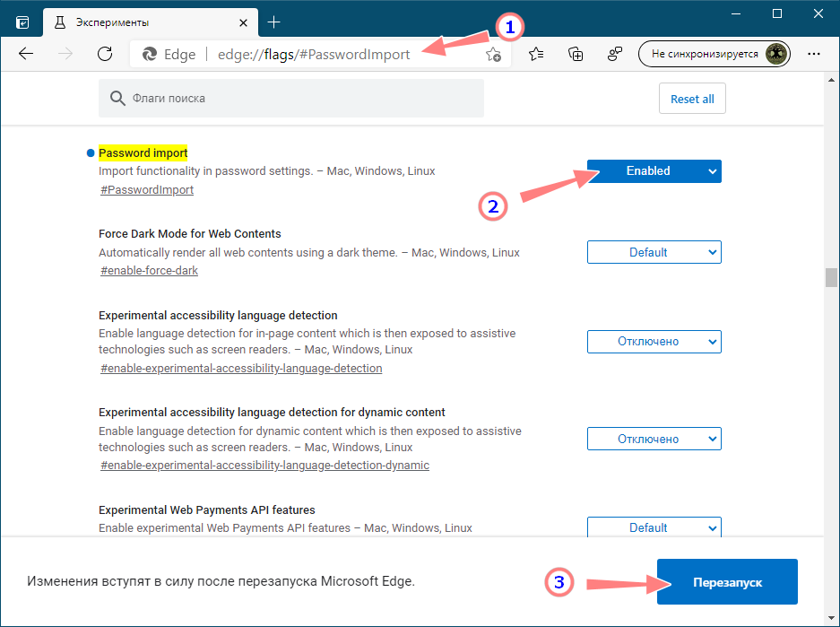Image resolution: width=840 pixels, height=627 pixels.
Task: Click the forward navigation arrow
Action: coord(65,54)
